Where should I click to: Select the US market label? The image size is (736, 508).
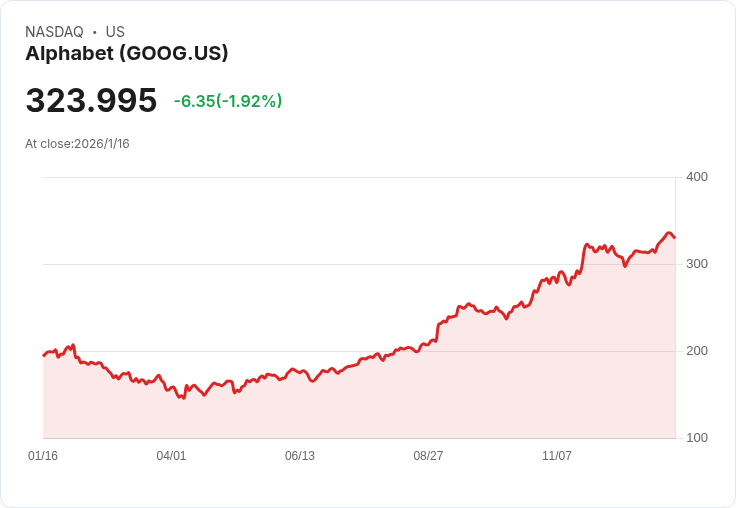tap(115, 32)
